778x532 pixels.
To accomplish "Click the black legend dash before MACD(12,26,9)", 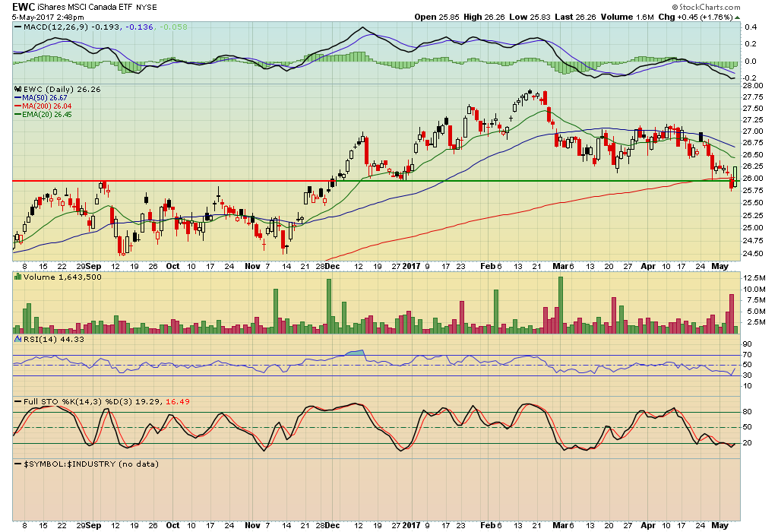I will pos(18,27).
